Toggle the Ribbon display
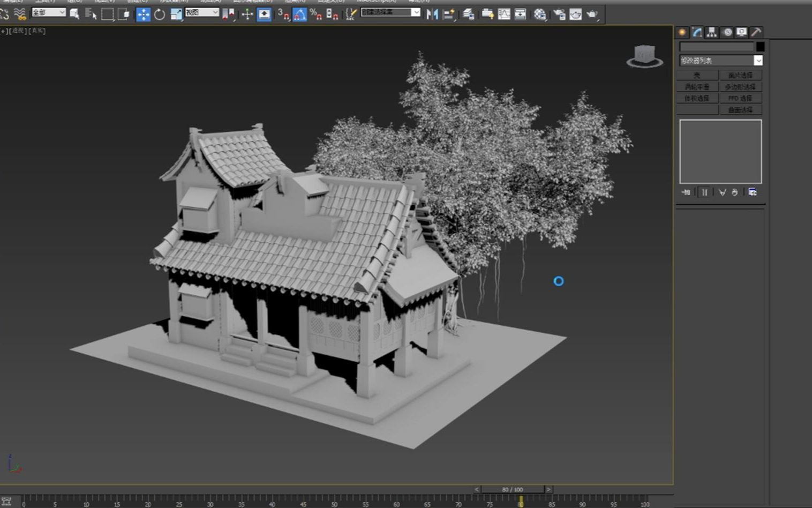Screen dimensions: 812x508 click(487, 14)
